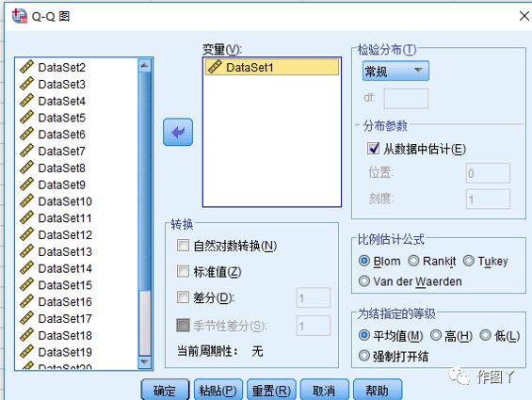
Task: Click the 帮助 button
Action: (378, 391)
